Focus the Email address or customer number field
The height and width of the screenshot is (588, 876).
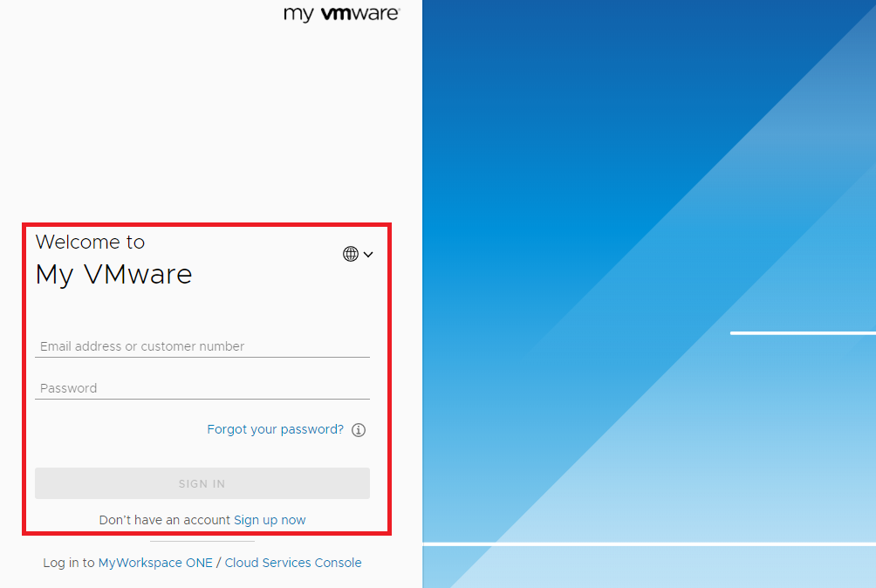coord(202,346)
